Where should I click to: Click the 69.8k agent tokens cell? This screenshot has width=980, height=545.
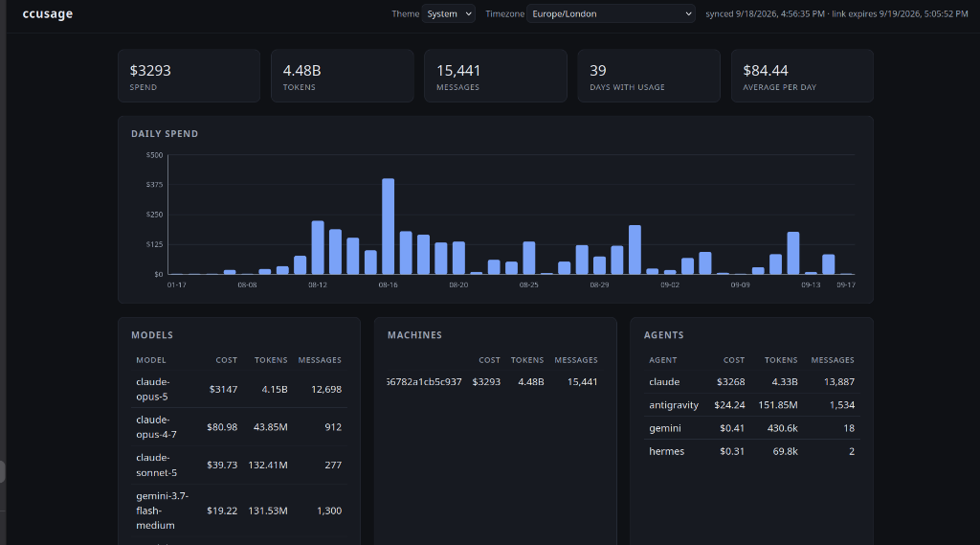click(x=785, y=451)
